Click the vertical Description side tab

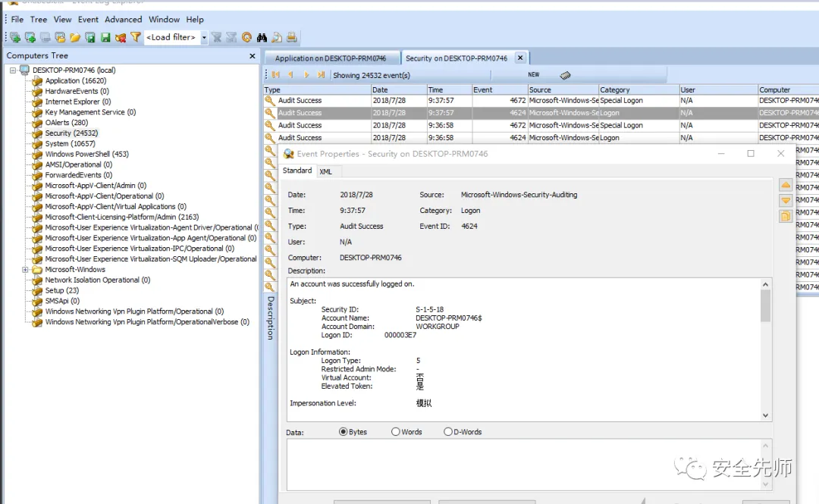click(271, 318)
